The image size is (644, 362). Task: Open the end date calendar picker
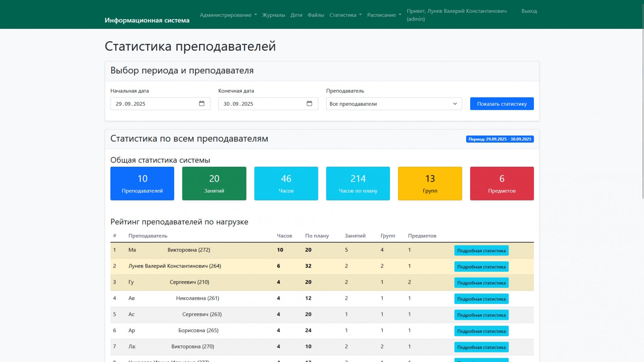309,104
